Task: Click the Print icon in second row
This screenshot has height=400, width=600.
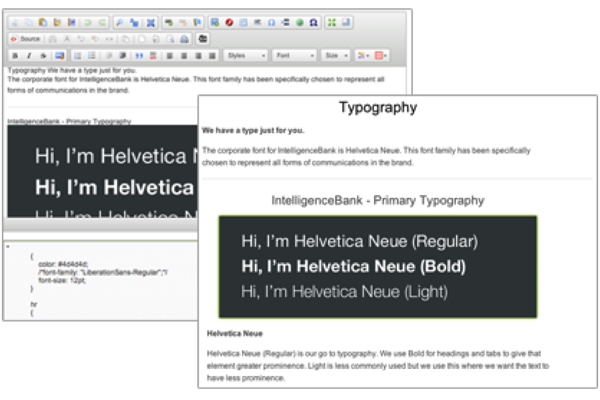Action: [184, 39]
